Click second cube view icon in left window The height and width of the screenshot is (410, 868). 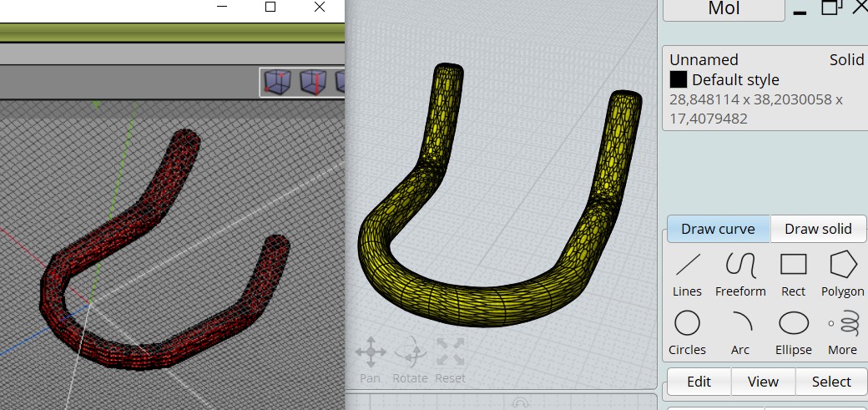pyautogui.click(x=313, y=82)
